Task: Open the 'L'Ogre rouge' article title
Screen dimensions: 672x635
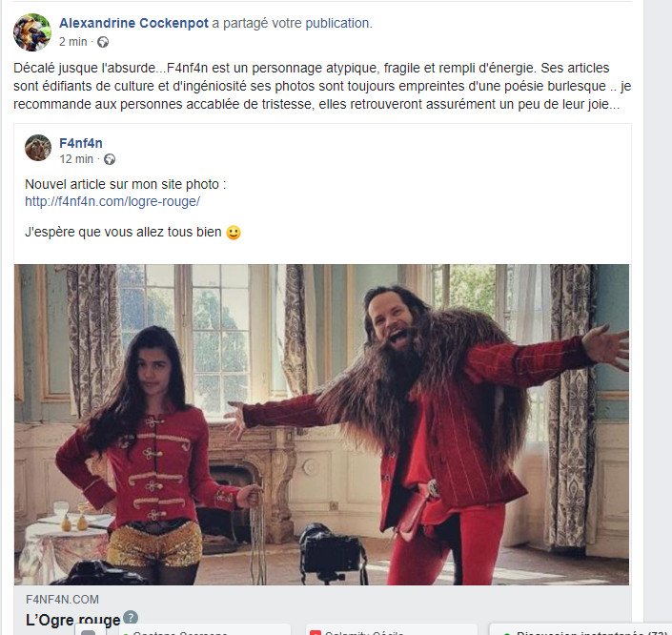Action: point(72,620)
